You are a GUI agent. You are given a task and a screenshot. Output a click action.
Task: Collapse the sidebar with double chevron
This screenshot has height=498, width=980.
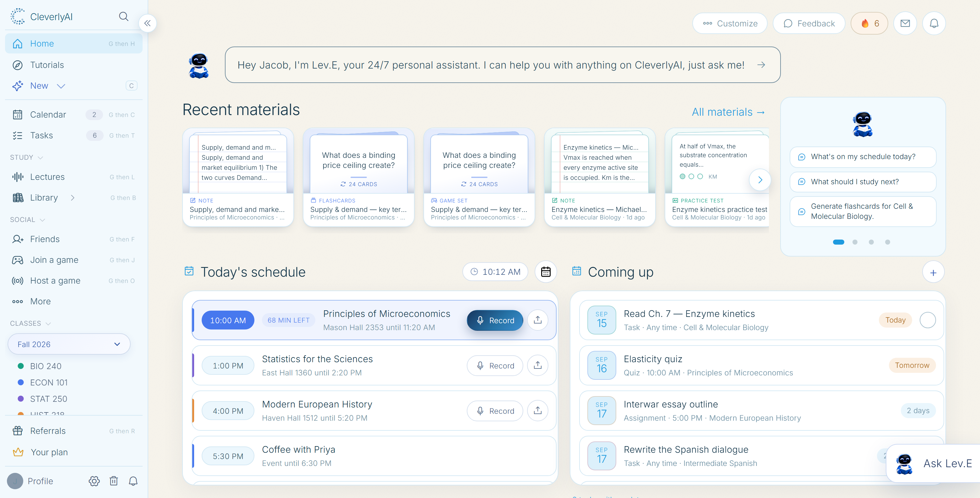click(147, 23)
